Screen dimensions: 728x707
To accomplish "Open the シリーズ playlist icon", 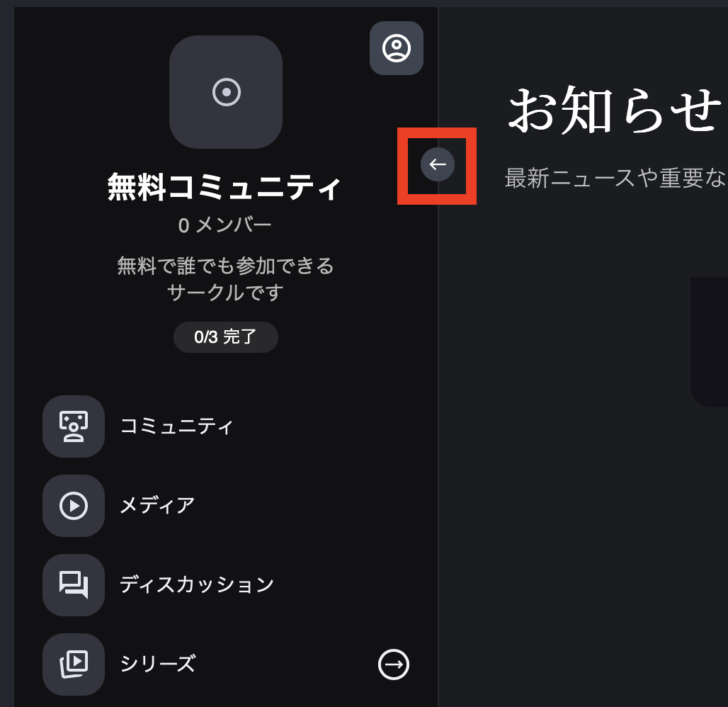I will (x=74, y=664).
